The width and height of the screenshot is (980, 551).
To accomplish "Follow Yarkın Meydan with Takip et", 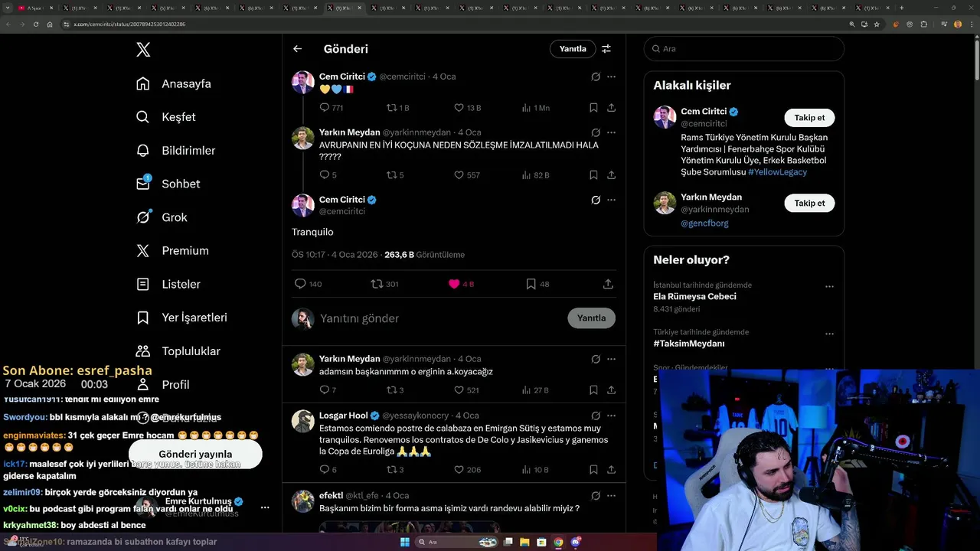I will pyautogui.click(x=809, y=203).
